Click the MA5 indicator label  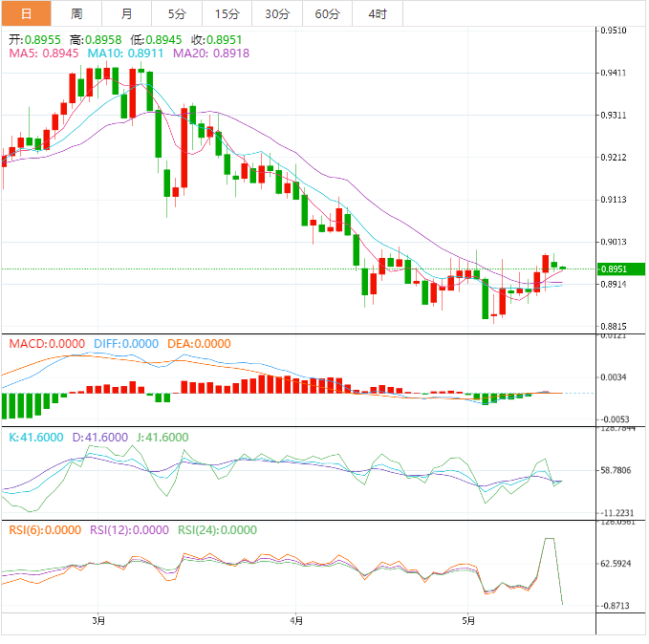coord(43,54)
